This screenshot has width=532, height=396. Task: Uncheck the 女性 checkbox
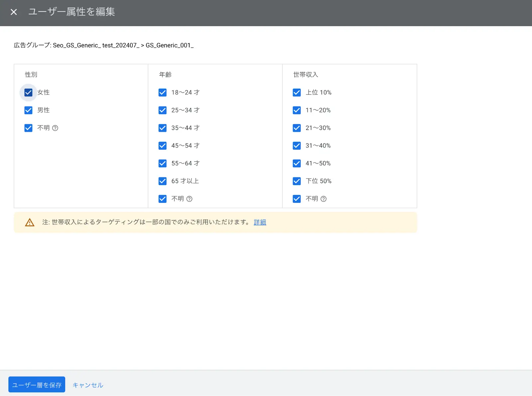click(x=28, y=92)
